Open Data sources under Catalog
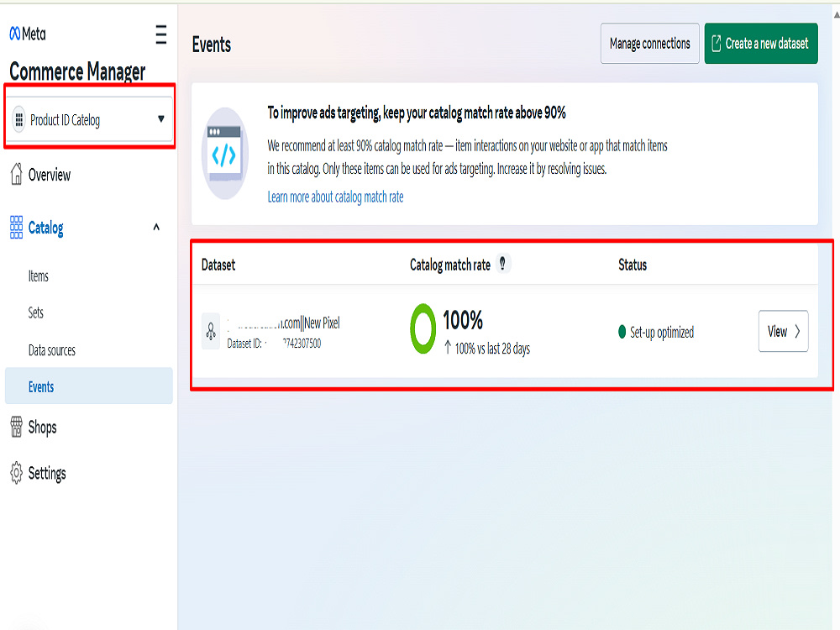 point(52,350)
